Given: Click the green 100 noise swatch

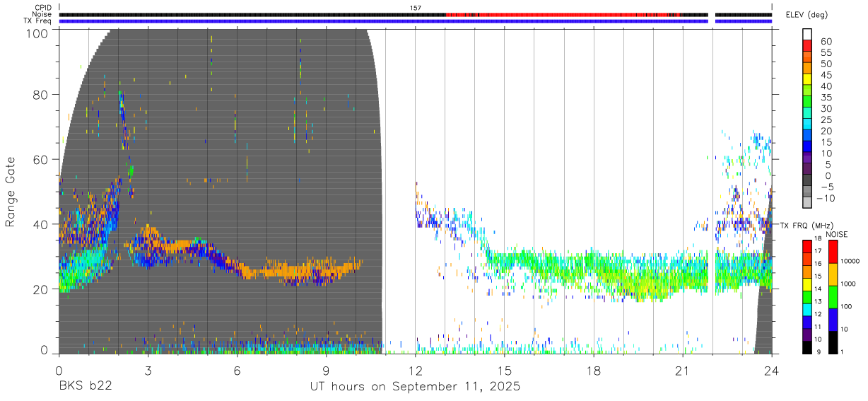Looking at the screenshot, I should [x=834, y=297].
